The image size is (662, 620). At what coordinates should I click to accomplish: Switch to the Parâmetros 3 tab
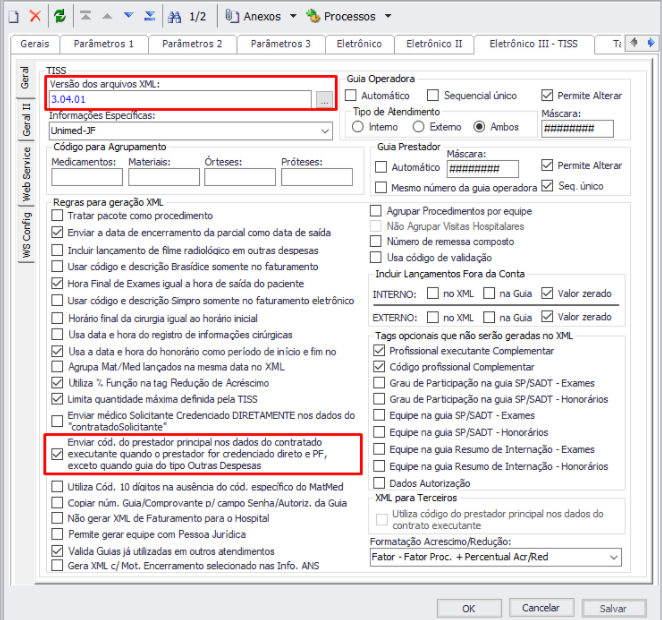click(281, 44)
